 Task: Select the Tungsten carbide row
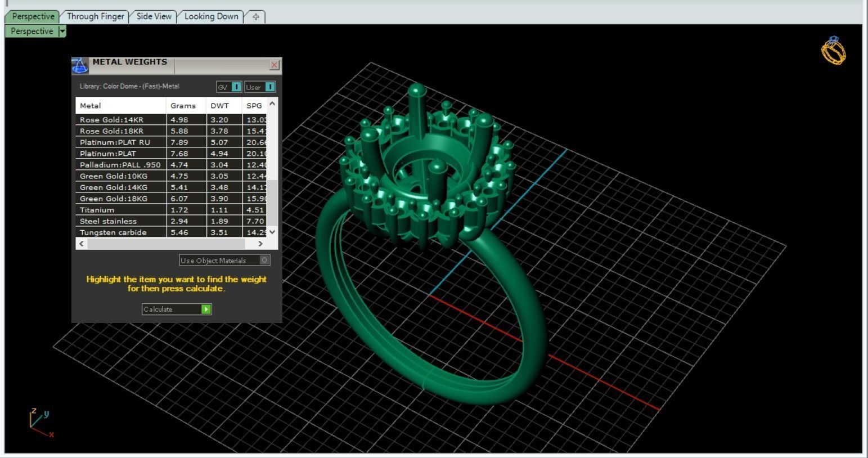[x=171, y=232]
